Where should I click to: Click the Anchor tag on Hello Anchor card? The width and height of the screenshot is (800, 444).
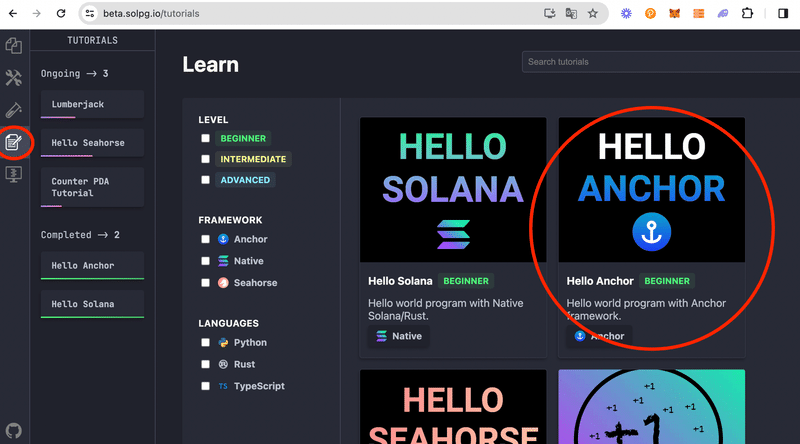tap(599, 336)
